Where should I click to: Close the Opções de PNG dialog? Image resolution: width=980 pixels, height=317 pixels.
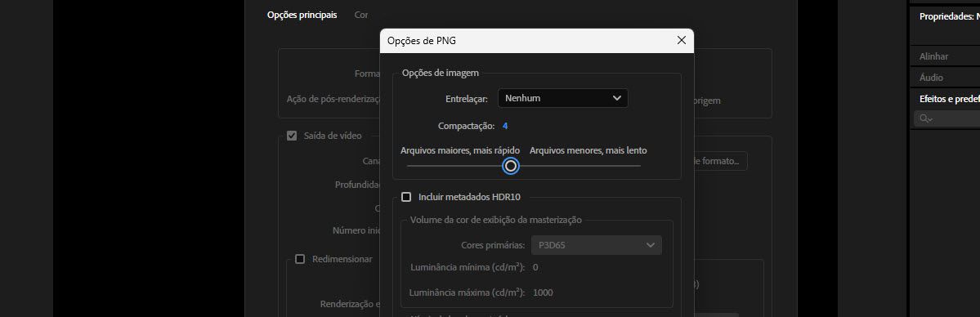[x=681, y=41]
